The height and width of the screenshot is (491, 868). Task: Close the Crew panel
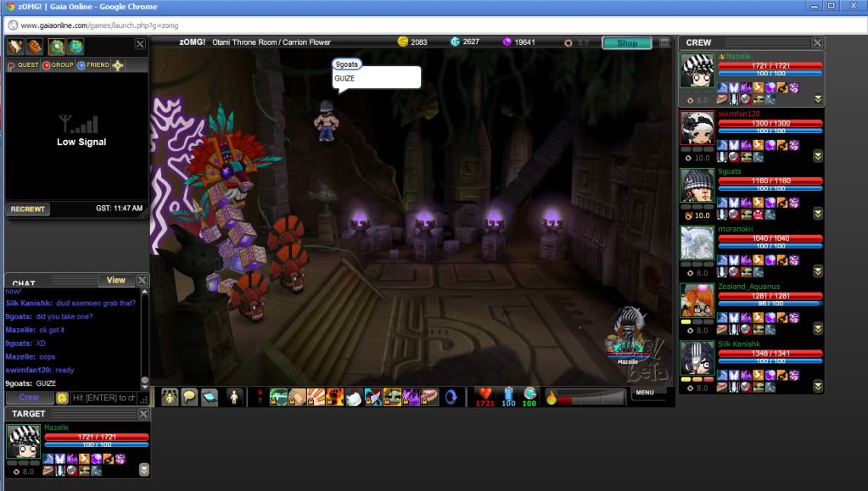pos(817,42)
